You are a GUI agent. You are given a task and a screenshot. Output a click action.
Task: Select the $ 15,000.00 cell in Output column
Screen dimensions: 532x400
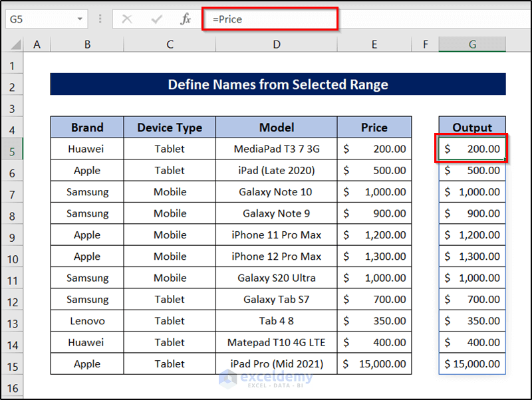[472, 363]
